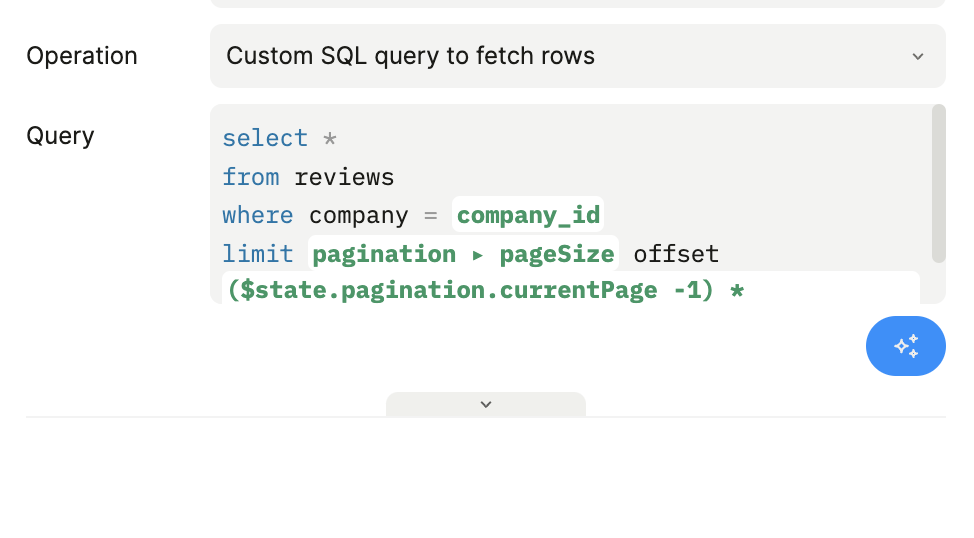Click the 'offset' keyword in the query
Screen dimensions: 974x538
[x=676, y=254]
